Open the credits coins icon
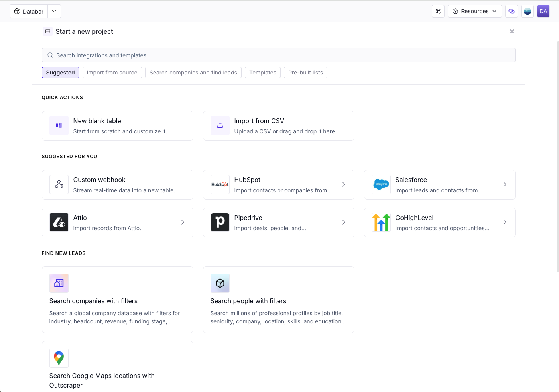Image resolution: width=559 pixels, height=392 pixels. tap(512, 11)
